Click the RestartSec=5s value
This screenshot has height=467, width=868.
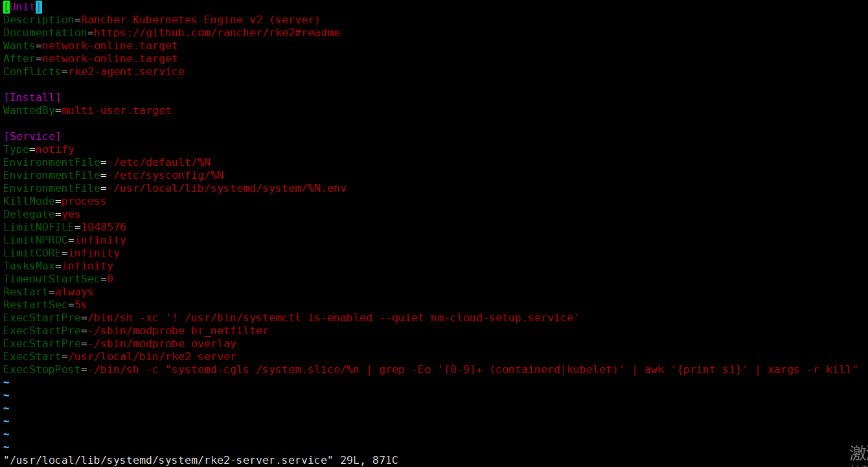pyautogui.click(x=80, y=305)
